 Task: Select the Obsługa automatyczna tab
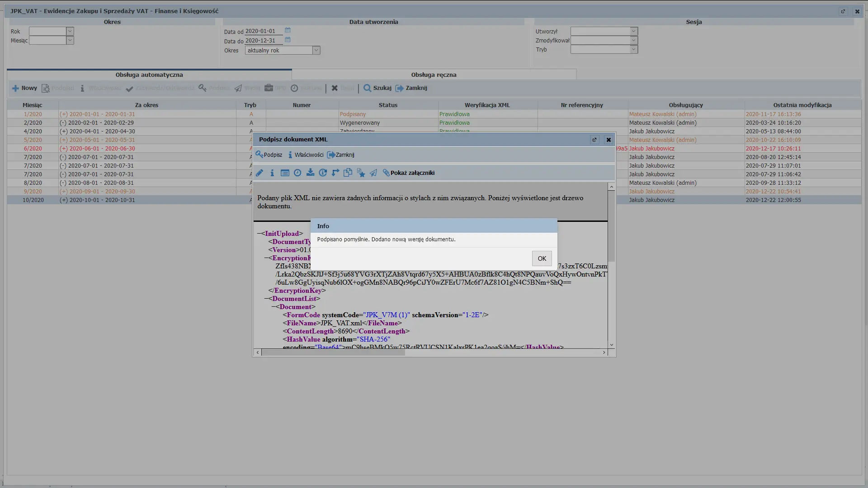(149, 75)
